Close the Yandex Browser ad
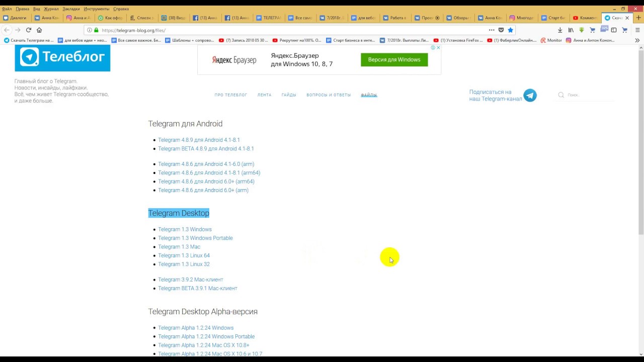Screen dimensions: 644x362 (438, 48)
